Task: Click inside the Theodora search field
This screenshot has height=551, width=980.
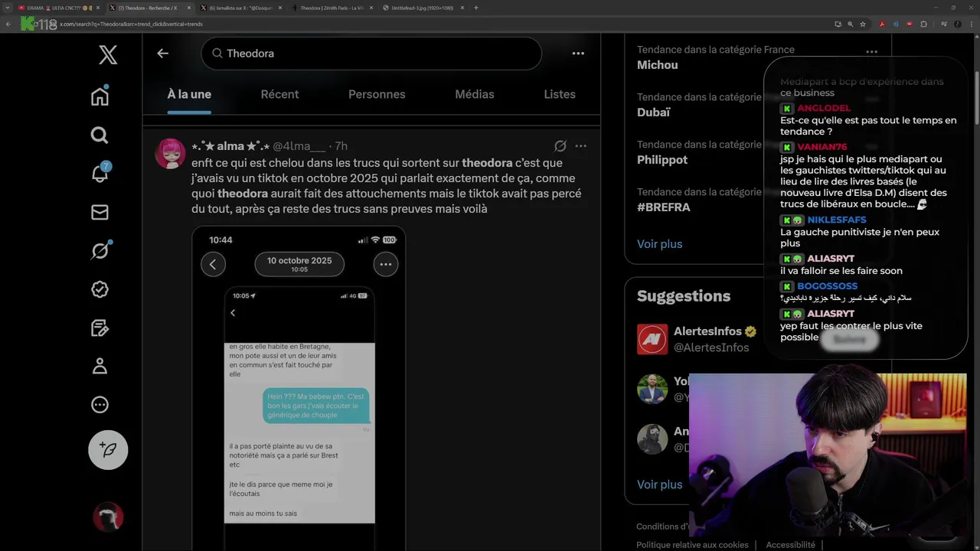Action: click(371, 54)
